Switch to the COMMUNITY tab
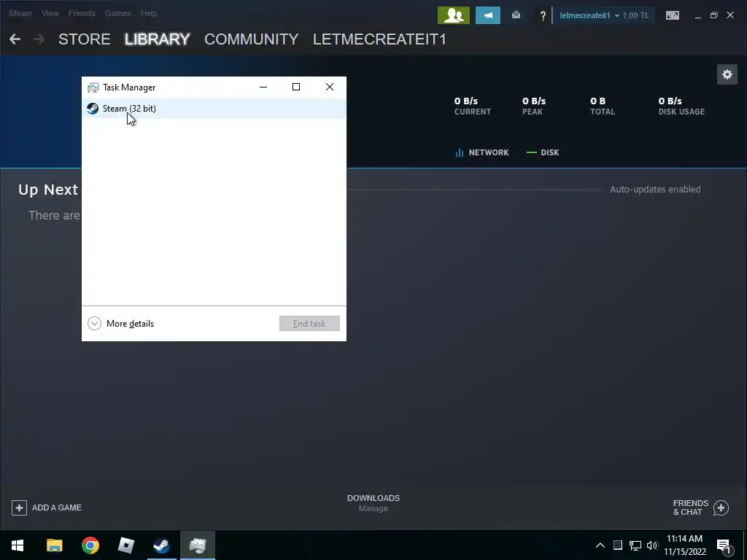 tap(251, 39)
